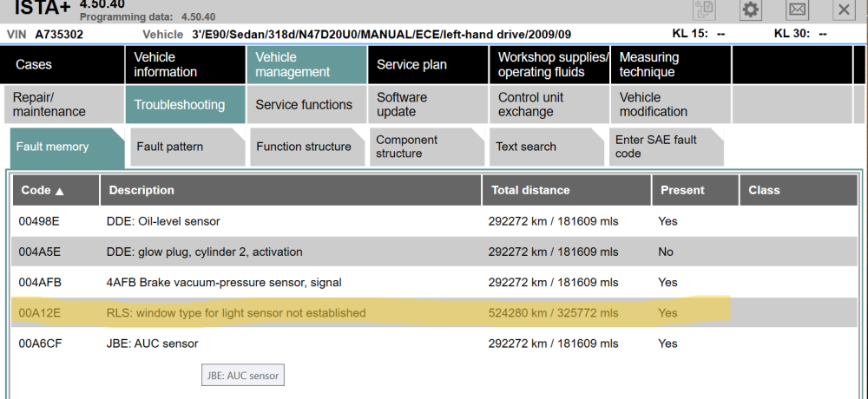Screen dimensions: 868x399
Task: Click the operations list documents icon
Action: [x=704, y=10]
